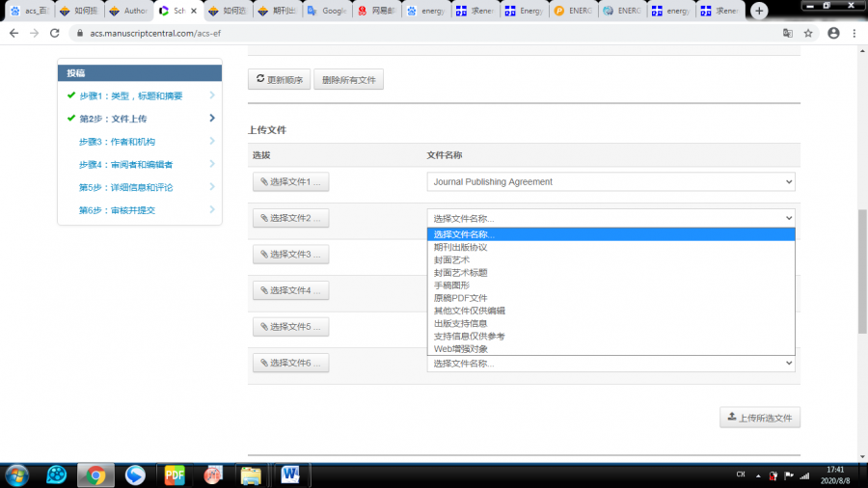
Task: Launch the PDF application from the taskbar
Action: (x=175, y=474)
